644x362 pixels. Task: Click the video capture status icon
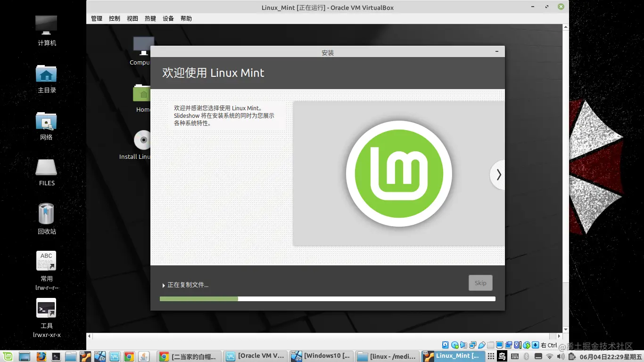[x=509, y=345]
